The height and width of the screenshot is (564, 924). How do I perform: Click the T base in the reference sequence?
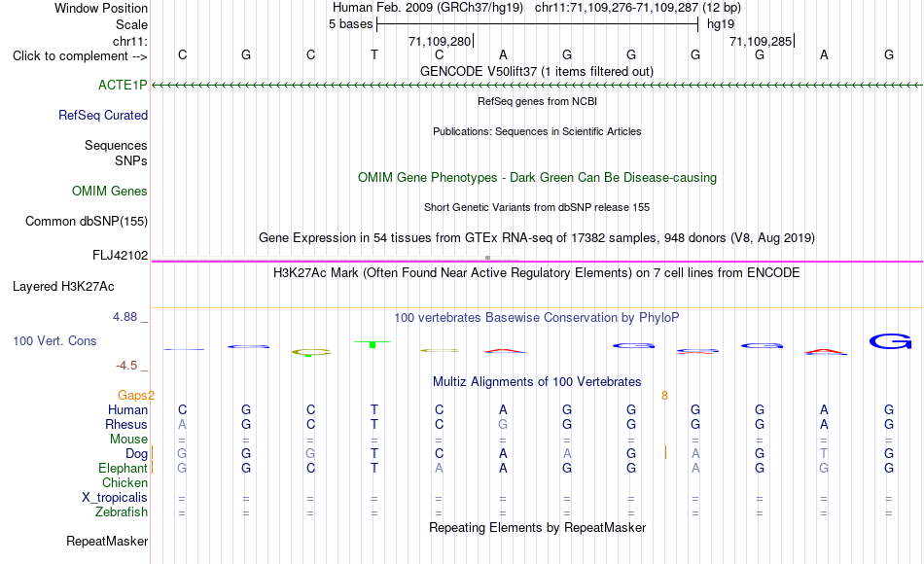point(374,54)
